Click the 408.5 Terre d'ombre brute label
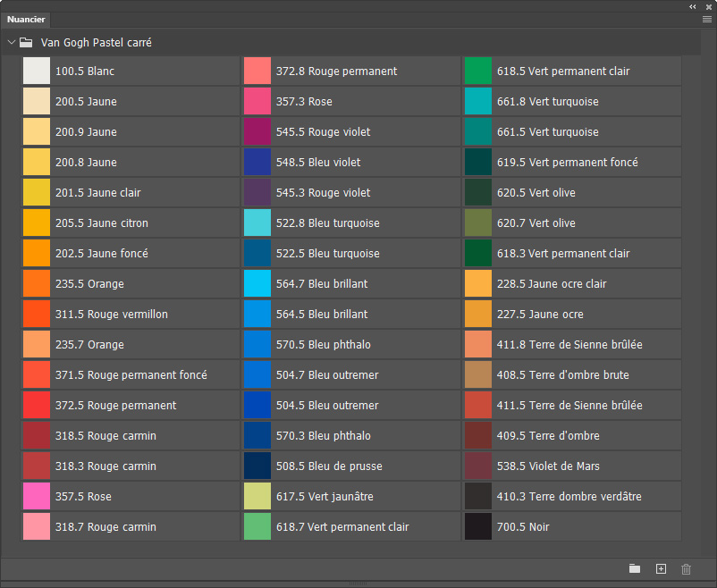 tap(563, 375)
